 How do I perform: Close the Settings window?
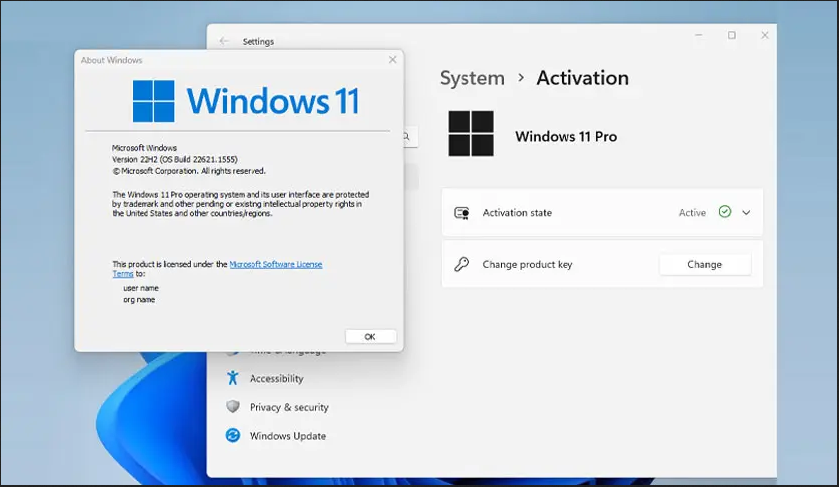coord(765,35)
